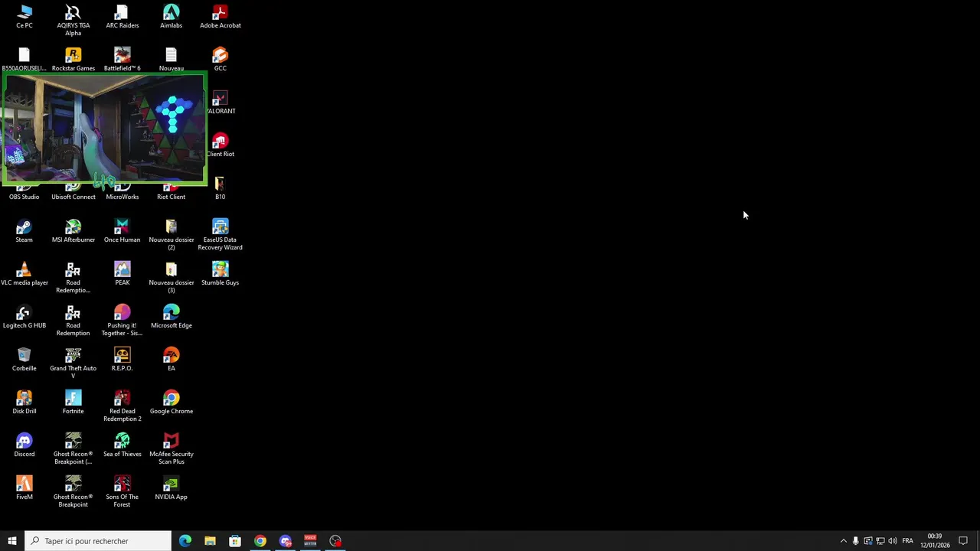Select Red Dead Redemption 2 icon
The height and width of the screenshot is (551, 980).
click(x=122, y=406)
